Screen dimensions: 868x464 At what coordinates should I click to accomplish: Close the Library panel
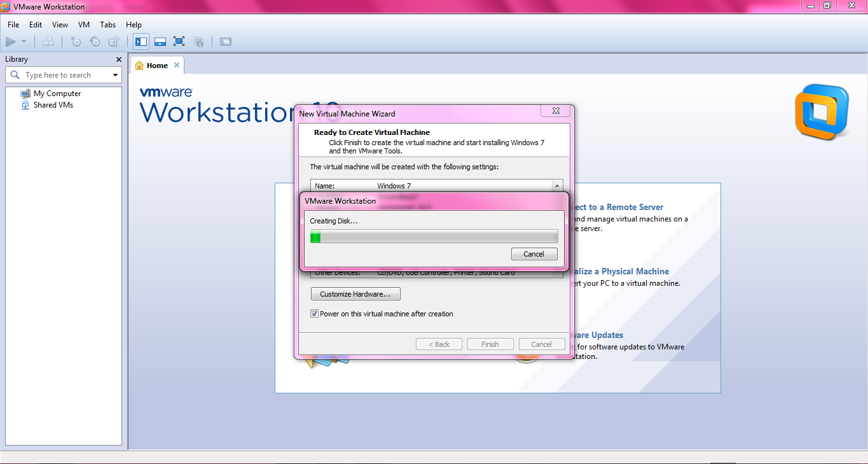pyautogui.click(x=119, y=59)
